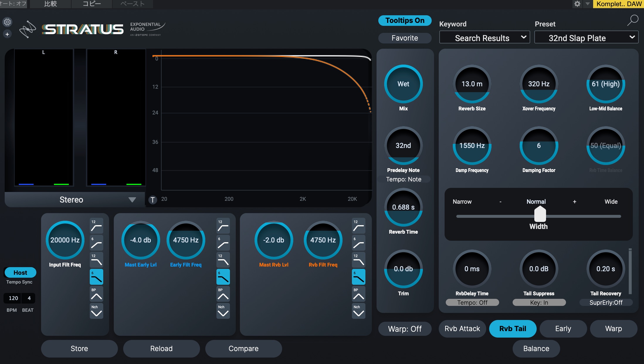Image resolution: width=644 pixels, height=364 pixels.
Task: Select Early filter 12 dB low-pass icon
Action: pos(223,260)
